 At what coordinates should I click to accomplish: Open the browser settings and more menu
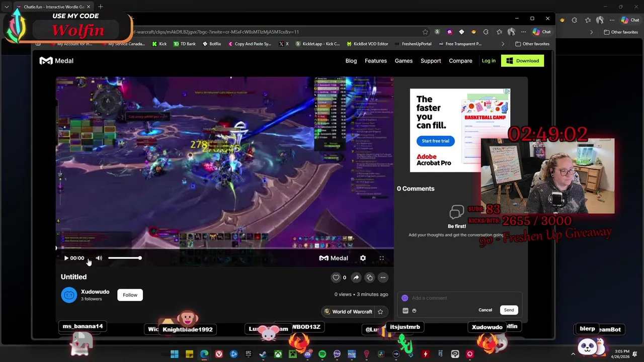click(x=523, y=32)
